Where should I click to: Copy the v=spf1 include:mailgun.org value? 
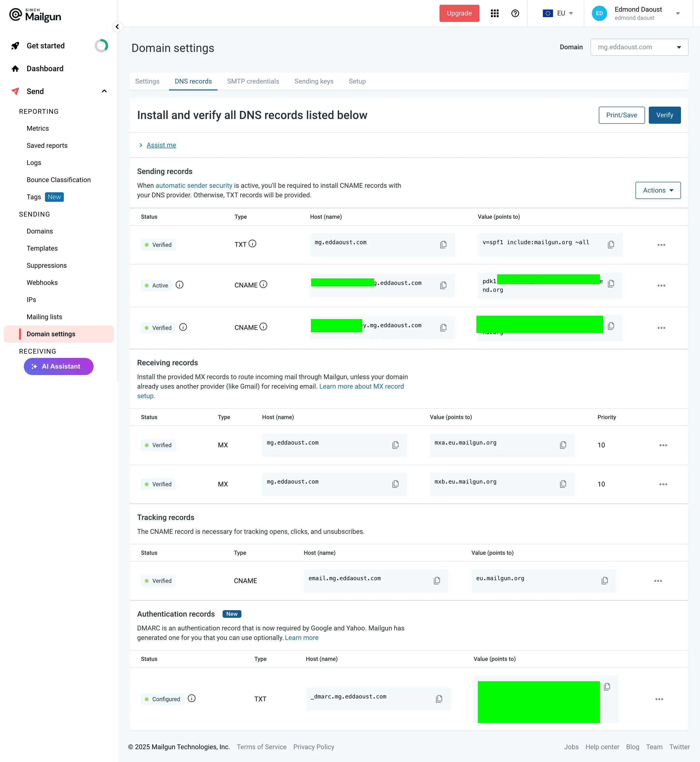(x=611, y=245)
